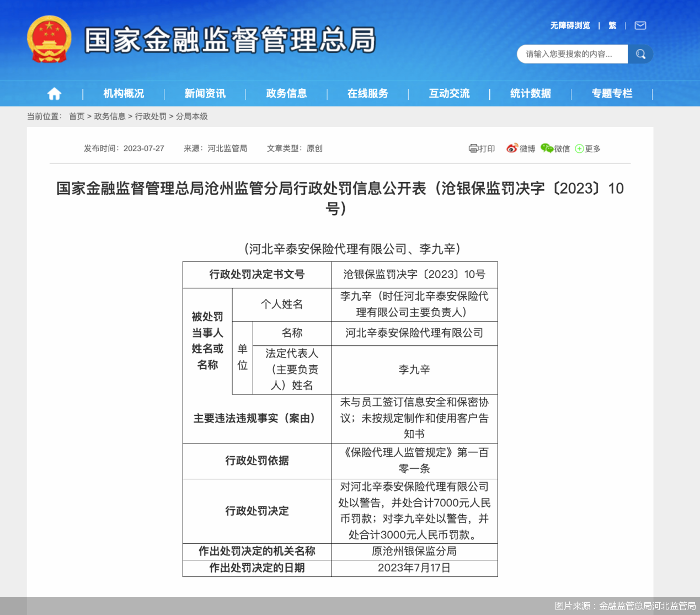Select the 统计数据 menu item
700x615 pixels.
[x=531, y=93]
